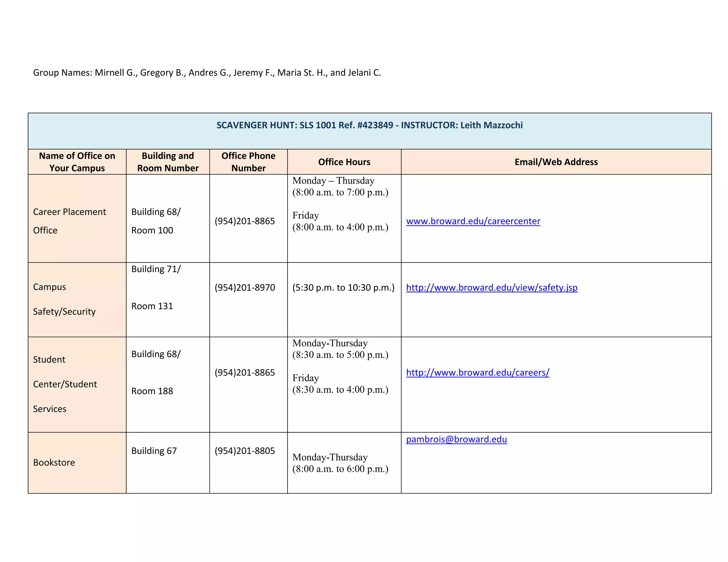Select the Campus Safety/Security cell
Viewport: 728px width, 562px height.
(x=64, y=299)
